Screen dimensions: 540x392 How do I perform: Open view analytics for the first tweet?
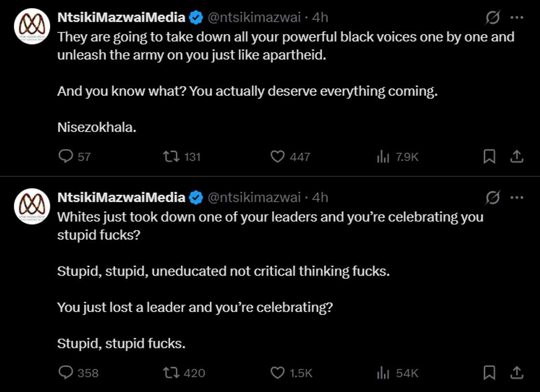(382, 156)
